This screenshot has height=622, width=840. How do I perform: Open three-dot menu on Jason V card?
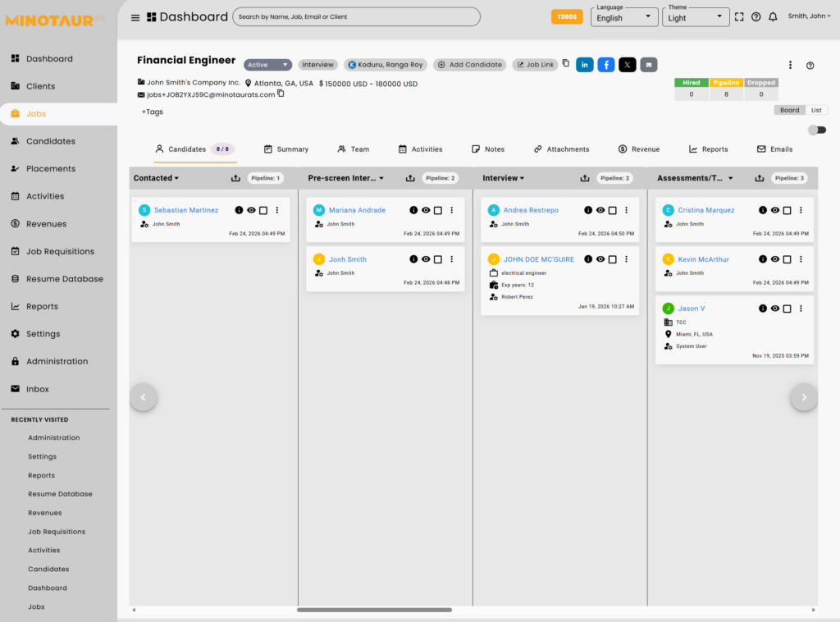click(x=801, y=309)
